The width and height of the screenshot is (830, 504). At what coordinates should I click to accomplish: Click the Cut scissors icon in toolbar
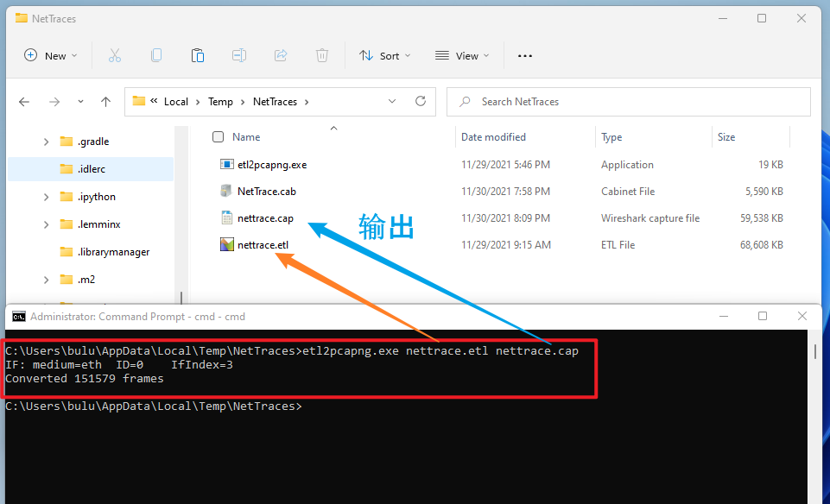coord(115,55)
